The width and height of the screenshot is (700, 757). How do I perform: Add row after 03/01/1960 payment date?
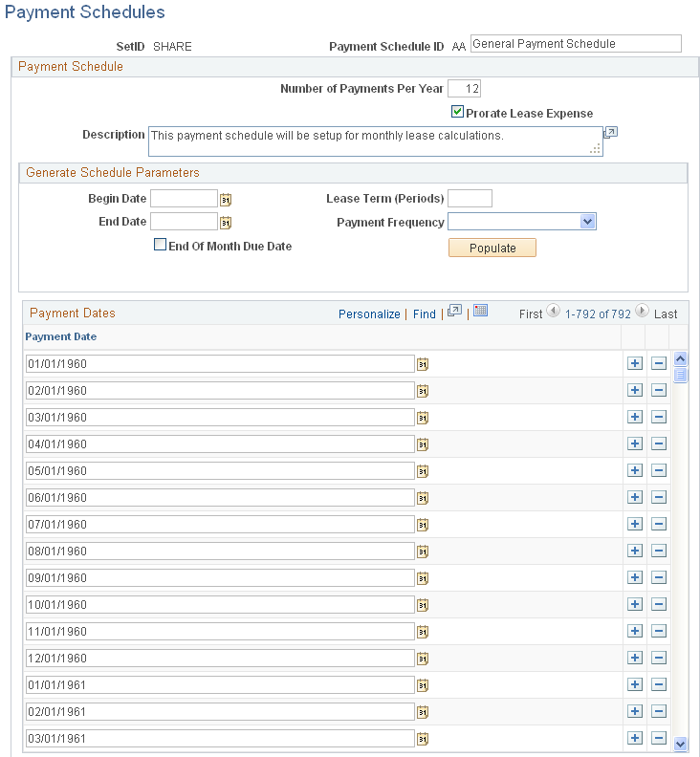coord(635,417)
